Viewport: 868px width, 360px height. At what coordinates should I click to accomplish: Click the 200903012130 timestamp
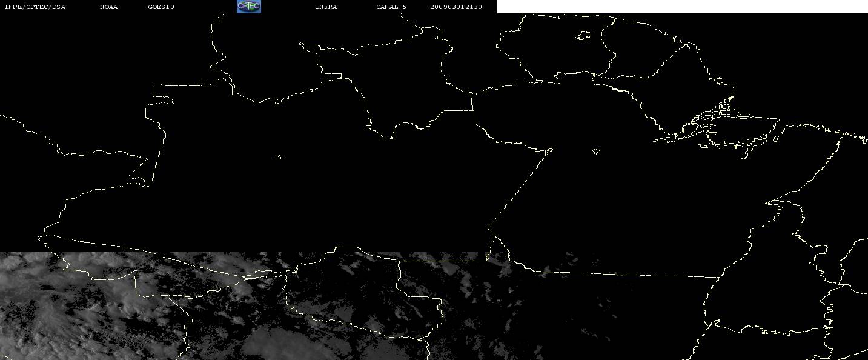click(x=456, y=7)
